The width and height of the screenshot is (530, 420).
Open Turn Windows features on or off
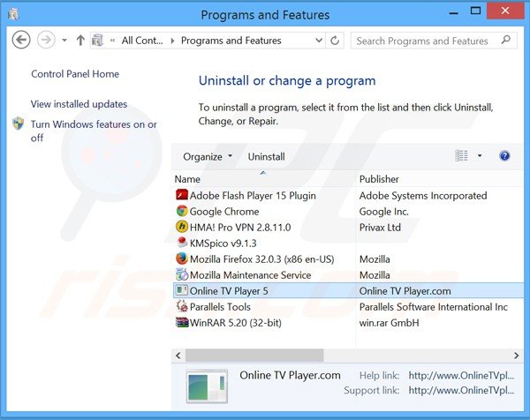[94, 131]
